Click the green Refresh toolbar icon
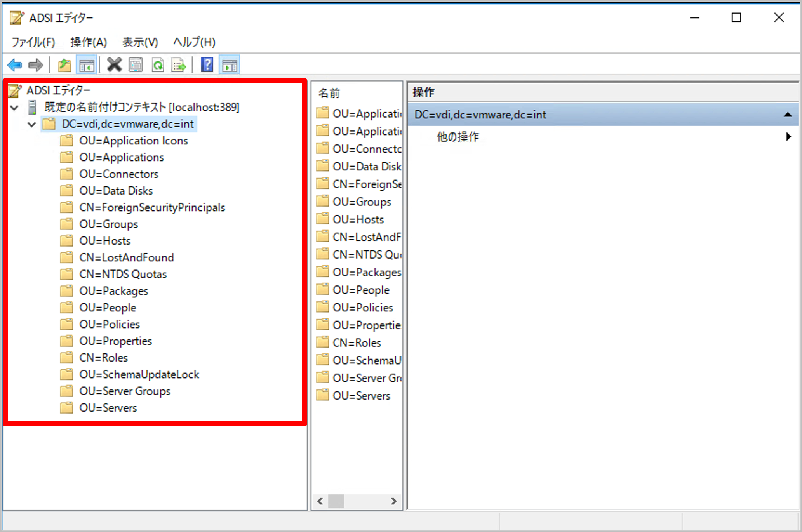The width and height of the screenshot is (802, 532). (158, 65)
